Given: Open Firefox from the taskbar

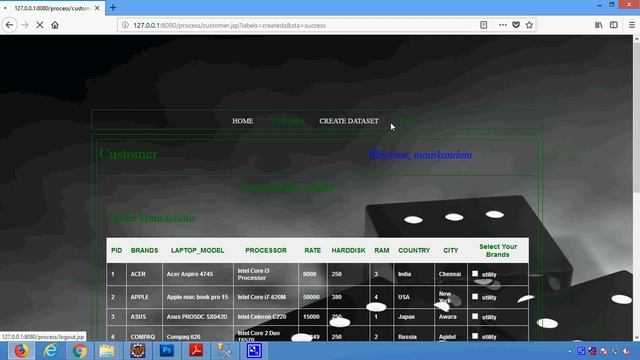Looking at the screenshot, I should point(21,351).
